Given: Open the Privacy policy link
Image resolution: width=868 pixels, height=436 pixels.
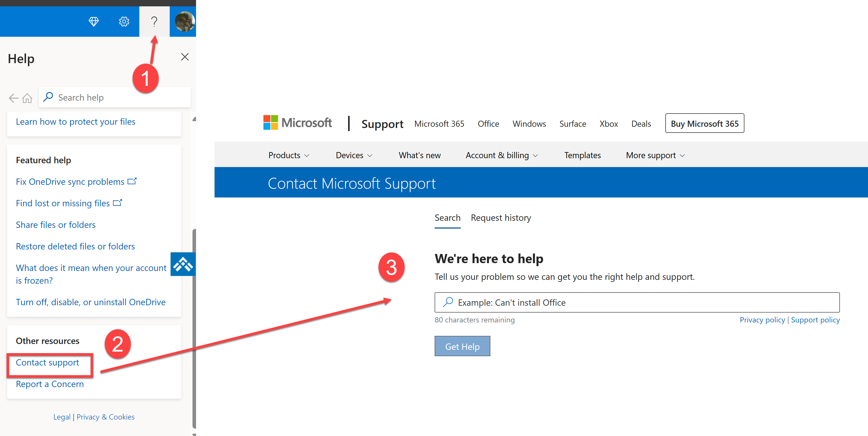Looking at the screenshot, I should coord(762,320).
